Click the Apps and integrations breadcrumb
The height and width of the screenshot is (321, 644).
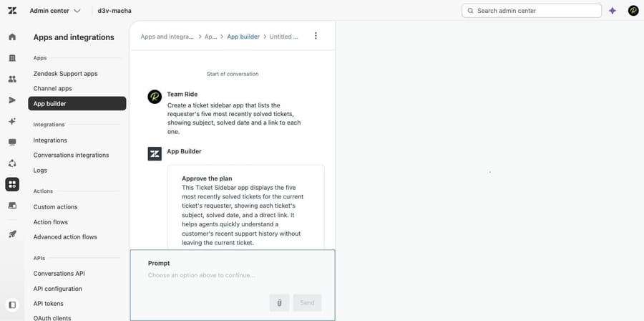[167, 37]
